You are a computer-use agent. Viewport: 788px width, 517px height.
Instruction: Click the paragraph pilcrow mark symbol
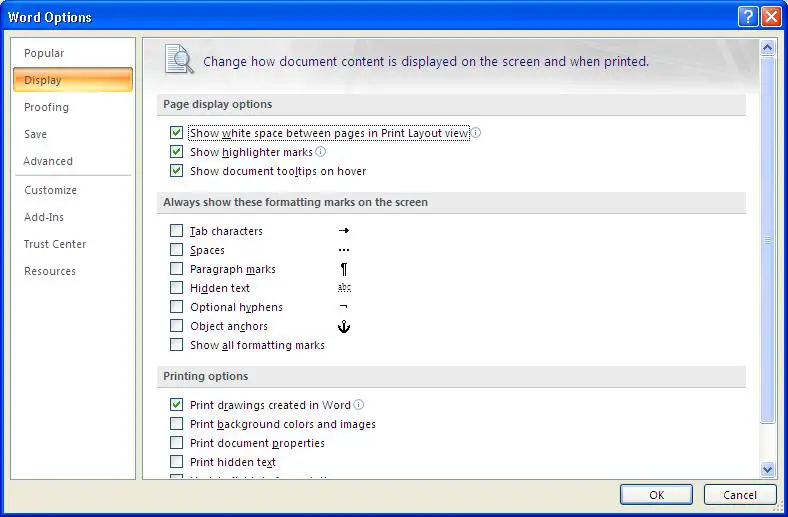(344, 269)
